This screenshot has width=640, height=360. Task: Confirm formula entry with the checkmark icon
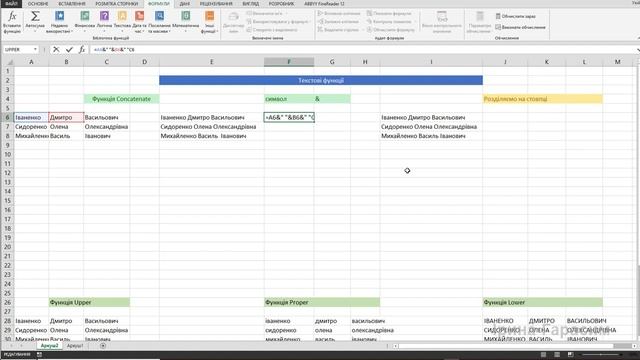click(x=69, y=49)
